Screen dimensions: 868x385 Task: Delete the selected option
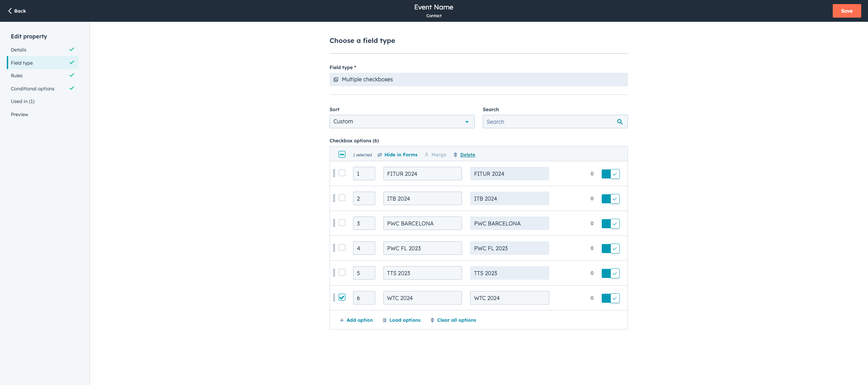tap(464, 155)
